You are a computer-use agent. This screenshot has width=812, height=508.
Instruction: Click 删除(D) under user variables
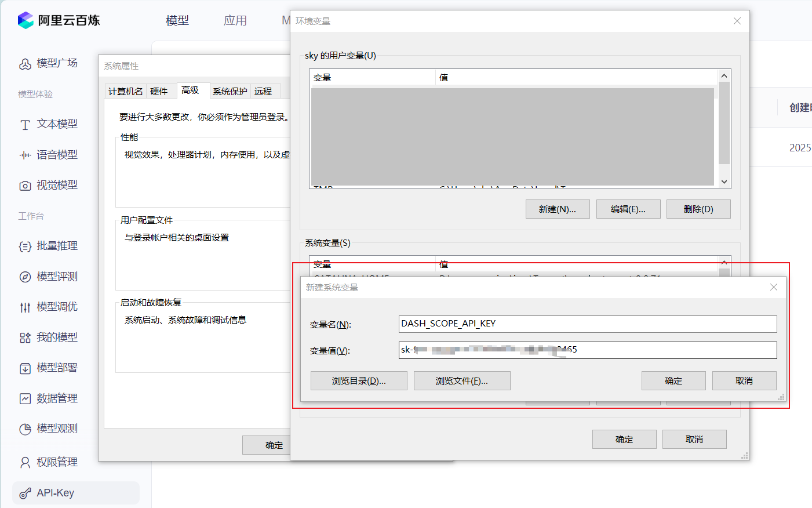coord(698,209)
